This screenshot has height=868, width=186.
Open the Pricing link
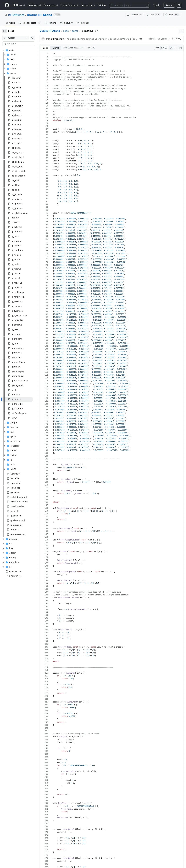click(x=102, y=5)
